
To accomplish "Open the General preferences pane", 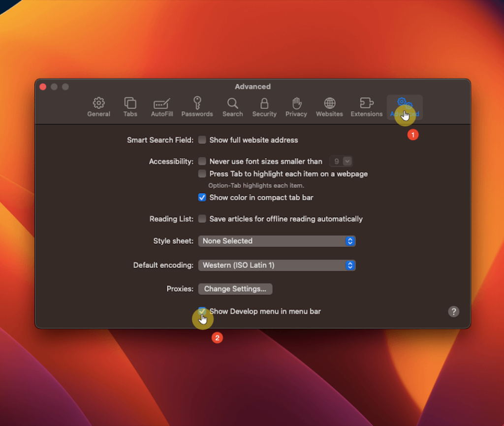I will [98, 107].
